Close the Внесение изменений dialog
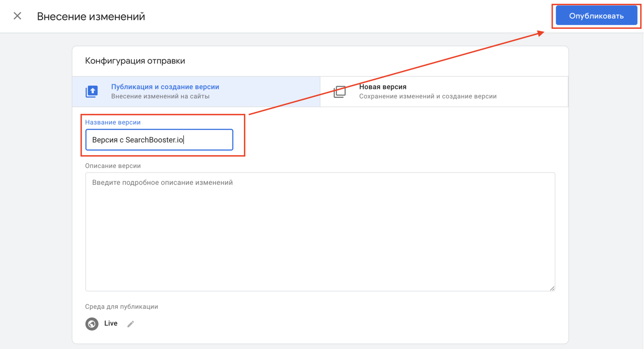 pyautogui.click(x=17, y=16)
